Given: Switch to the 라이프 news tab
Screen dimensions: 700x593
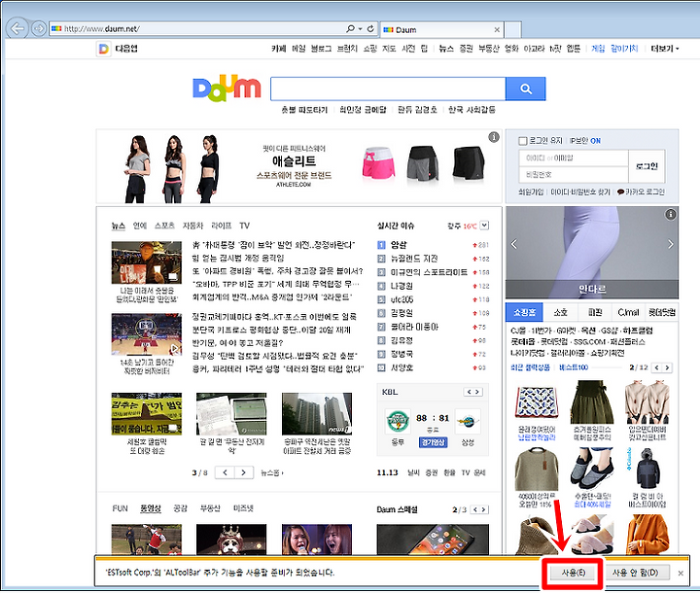Looking at the screenshot, I should point(222,226).
